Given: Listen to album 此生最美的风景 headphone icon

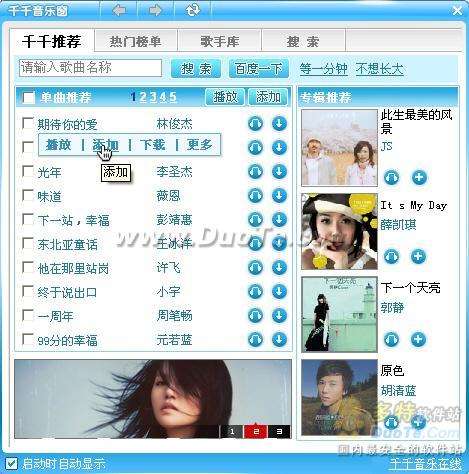Looking at the screenshot, I should point(392,177).
